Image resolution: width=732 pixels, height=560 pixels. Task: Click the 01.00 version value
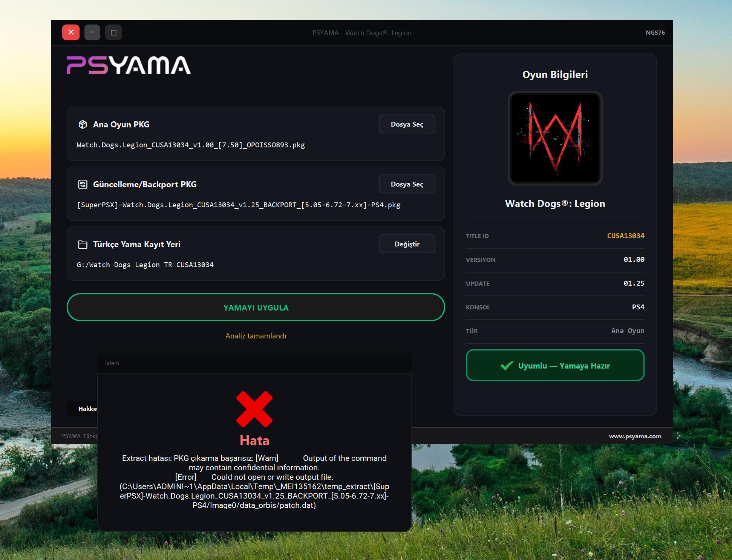(x=634, y=260)
